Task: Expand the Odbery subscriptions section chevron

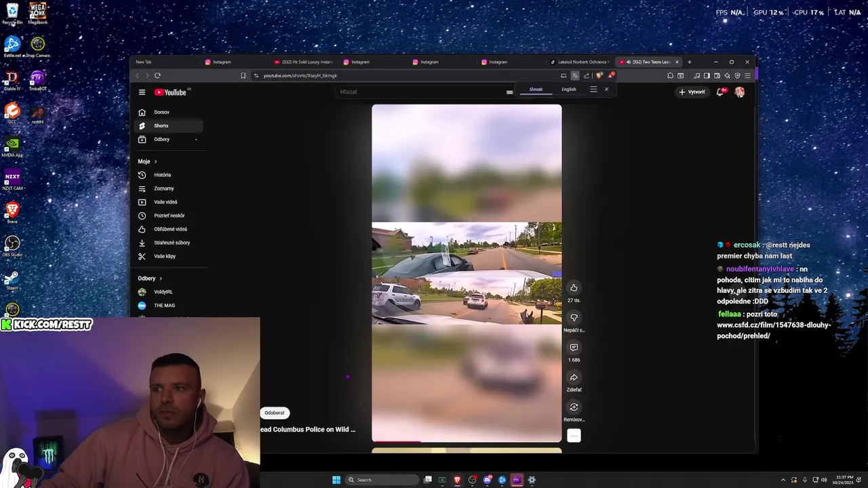Action: click(x=161, y=279)
